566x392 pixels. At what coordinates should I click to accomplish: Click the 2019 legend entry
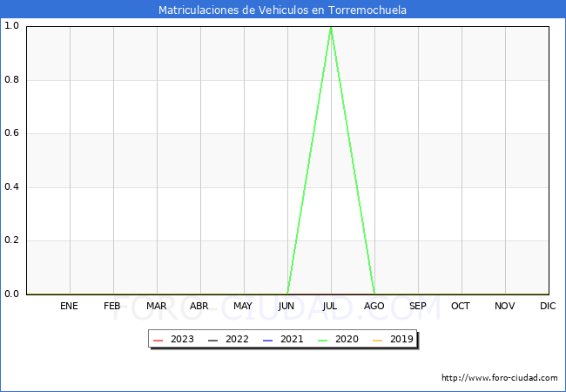click(393, 340)
